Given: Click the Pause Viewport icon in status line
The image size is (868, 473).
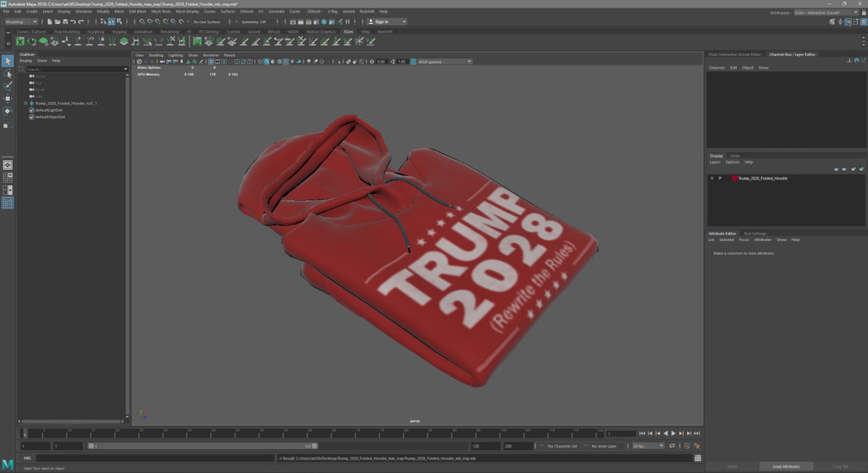Looking at the screenshot, I should [348, 22].
